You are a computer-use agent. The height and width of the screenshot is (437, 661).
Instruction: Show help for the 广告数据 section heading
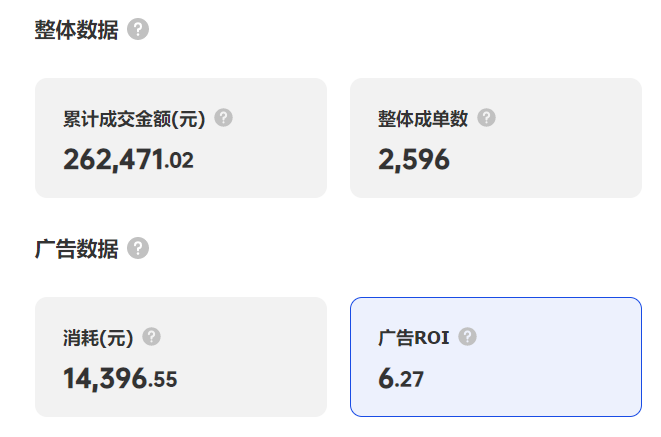139,249
